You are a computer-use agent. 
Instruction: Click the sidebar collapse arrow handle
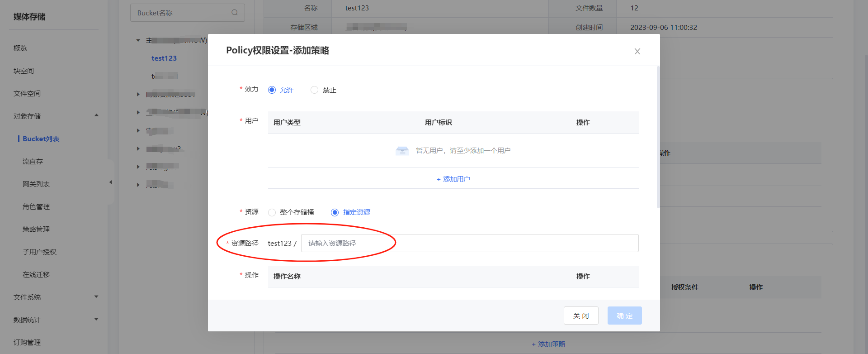pyautogui.click(x=111, y=182)
